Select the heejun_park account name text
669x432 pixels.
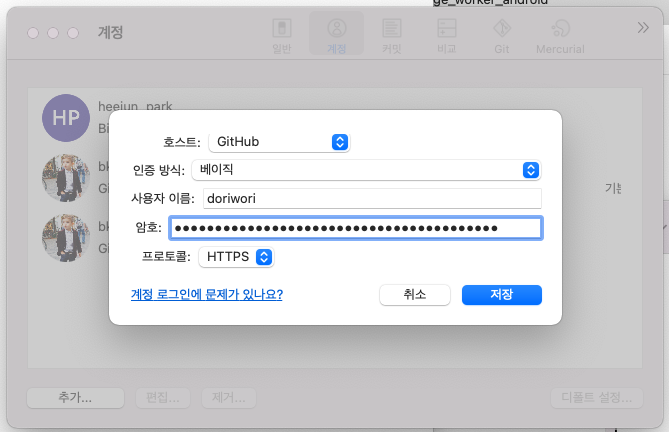point(135,105)
